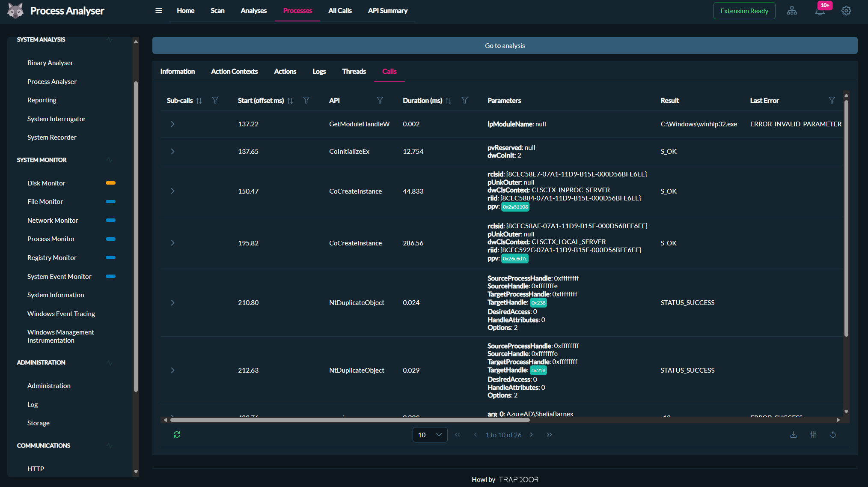868x487 pixels.
Task: Expand sub-calls for the GetModuleHandleW row
Action: point(172,124)
